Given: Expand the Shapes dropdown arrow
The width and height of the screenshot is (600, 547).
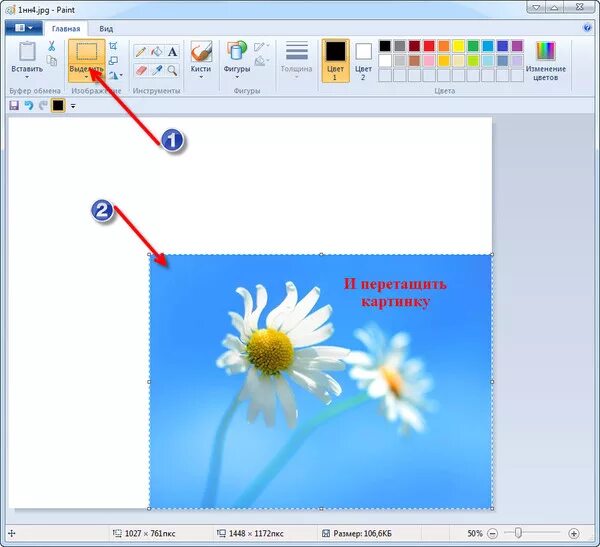Looking at the screenshot, I should pos(237,77).
